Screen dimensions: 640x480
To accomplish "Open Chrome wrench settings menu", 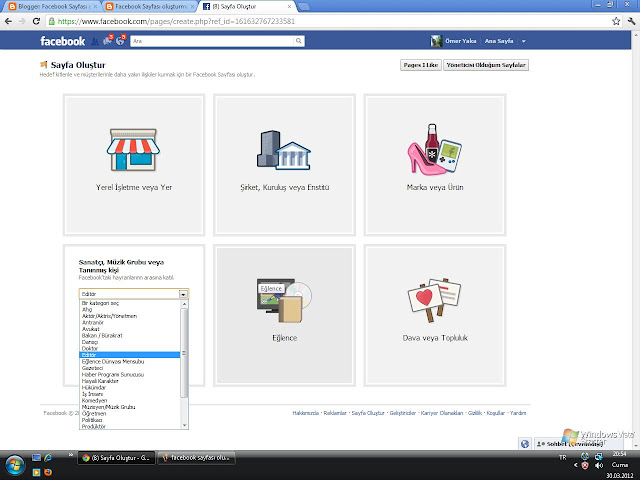I will coord(631,21).
